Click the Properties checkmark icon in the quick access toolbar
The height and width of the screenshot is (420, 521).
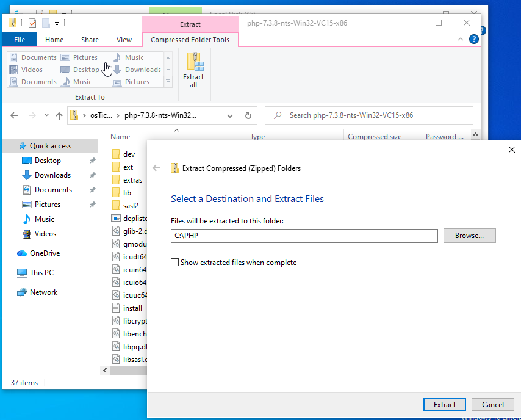tap(32, 23)
